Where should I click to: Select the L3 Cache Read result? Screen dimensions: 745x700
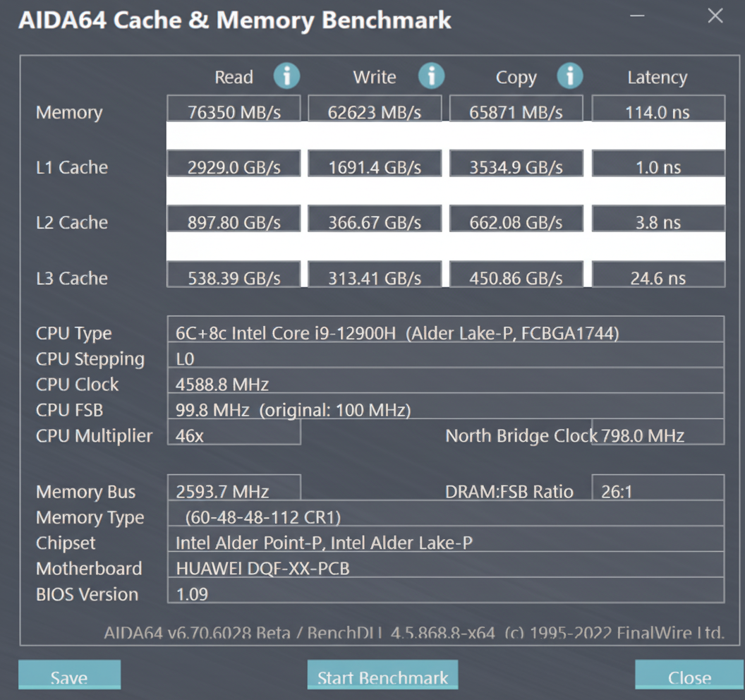coord(234,277)
